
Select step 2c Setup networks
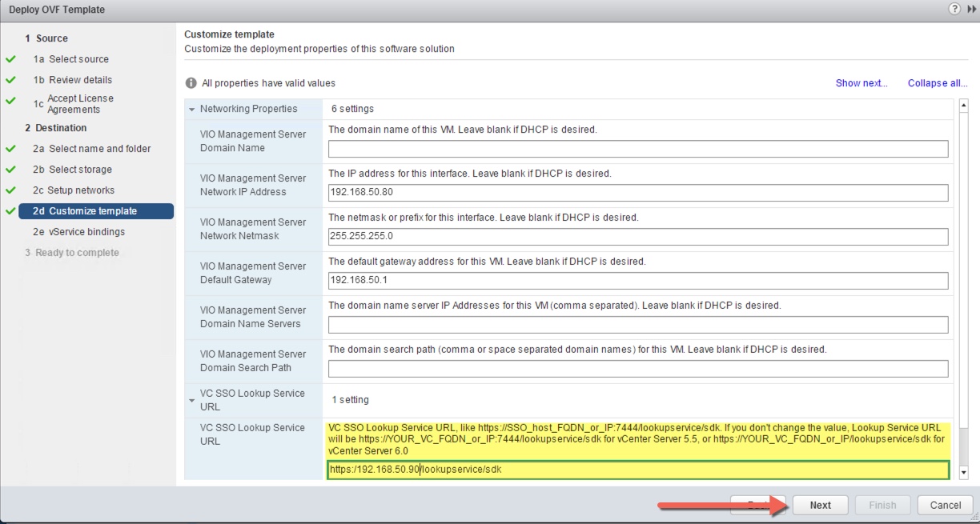tap(81, 190)
